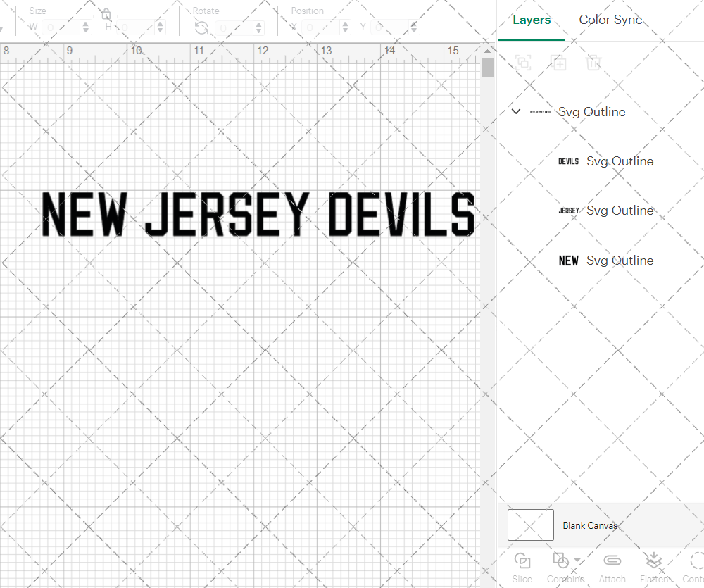Click the Position X input field
The width and height of the screenshot is (704, 588).
(x=322, y=27)
